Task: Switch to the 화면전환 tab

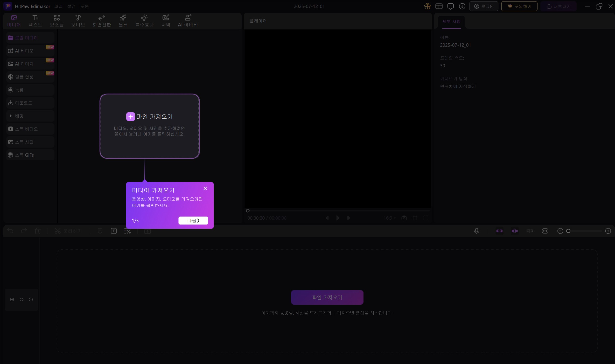Action: tap(102, 20)
